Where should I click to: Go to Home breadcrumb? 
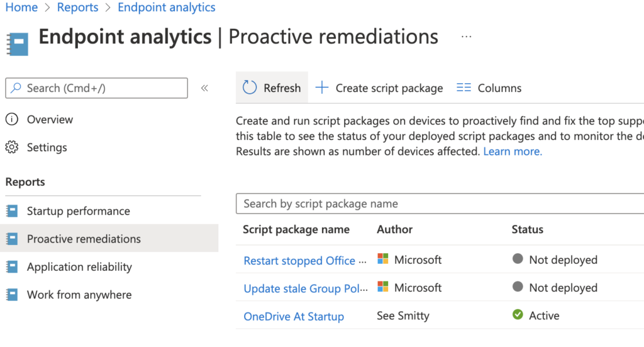[x=21, y=7]
